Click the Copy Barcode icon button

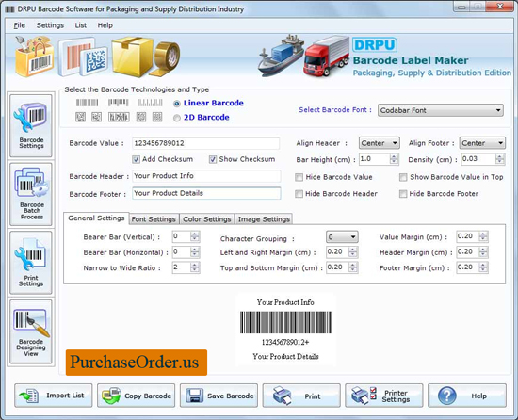pyautogui.click(x=137, y=396)
